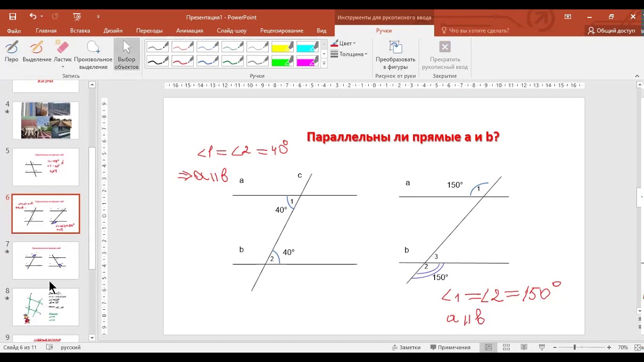644x362 pixels.
Task: Select the Выделение highlighter tool
Action: 37,52
